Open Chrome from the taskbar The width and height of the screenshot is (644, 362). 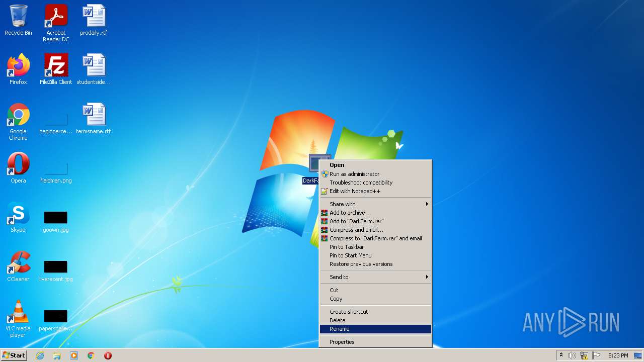click(91, 355)
